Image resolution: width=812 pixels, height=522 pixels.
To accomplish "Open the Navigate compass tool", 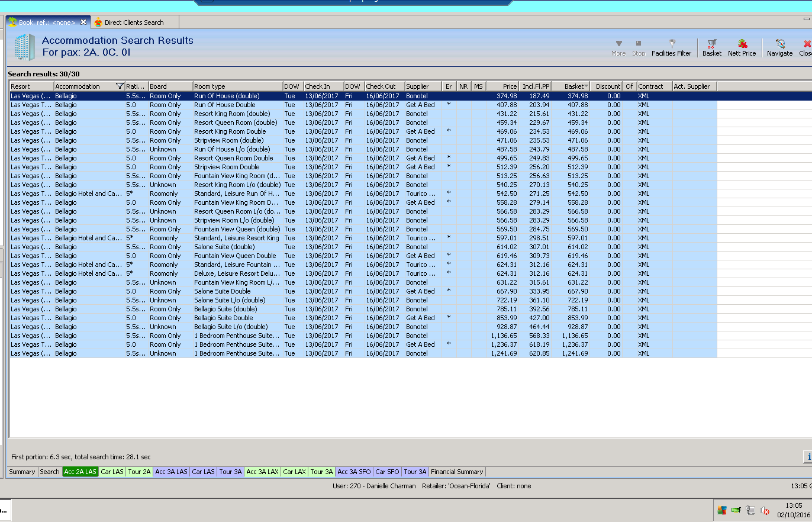I will click(779, 48).
